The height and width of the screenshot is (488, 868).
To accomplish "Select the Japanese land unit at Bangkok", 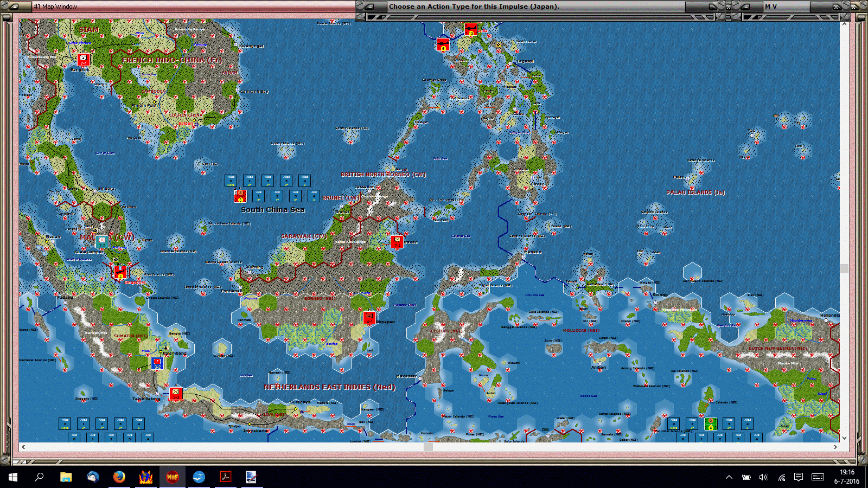I will (x=83, y=60).
